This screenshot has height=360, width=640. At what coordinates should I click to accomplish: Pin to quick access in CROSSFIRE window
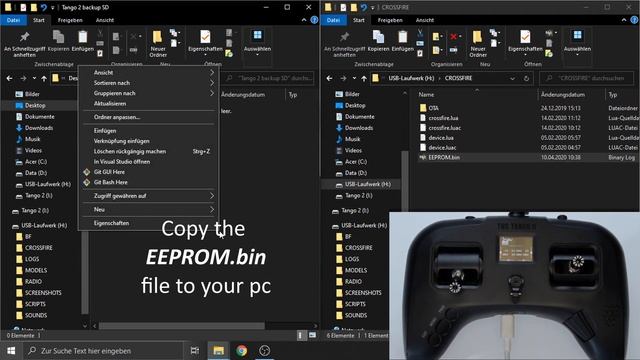pyautogui.click(x=344, y=44)
